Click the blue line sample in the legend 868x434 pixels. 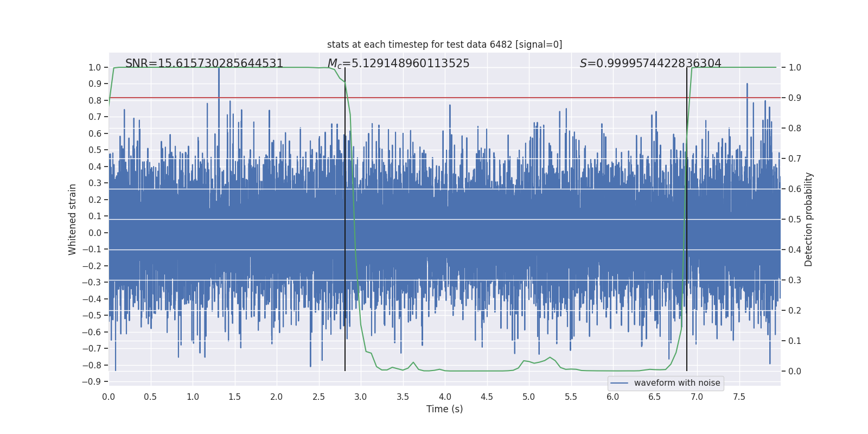(620, 383)
